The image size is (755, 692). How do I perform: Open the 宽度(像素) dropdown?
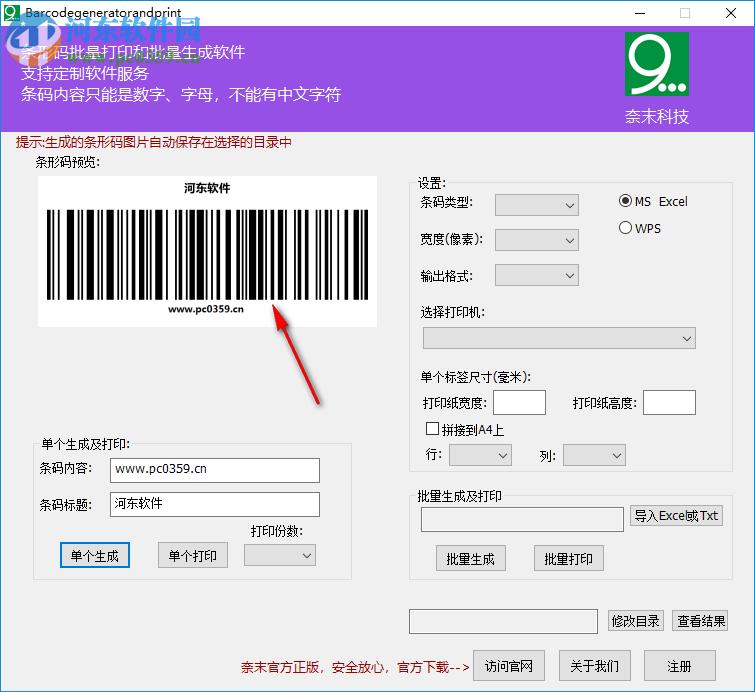[537, 240]
